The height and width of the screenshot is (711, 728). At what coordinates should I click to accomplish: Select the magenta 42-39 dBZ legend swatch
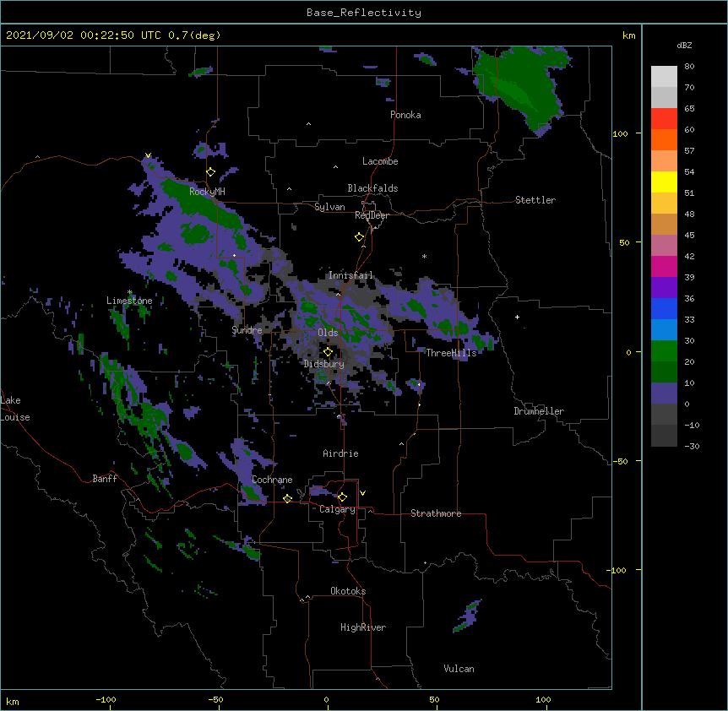(664, 266)
